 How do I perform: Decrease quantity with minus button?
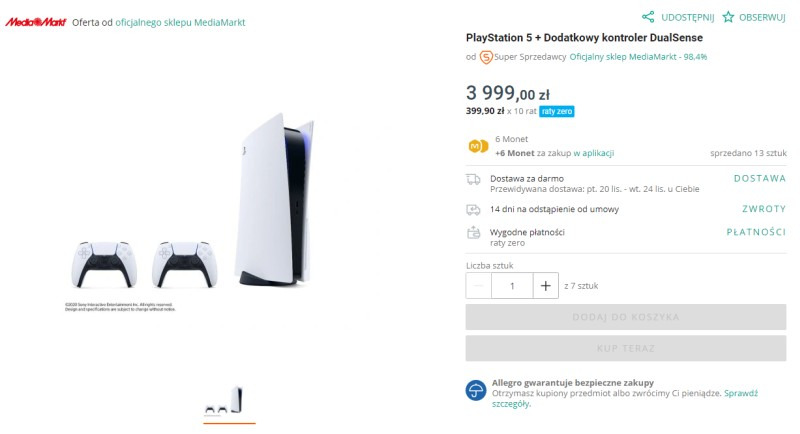pyautogui.click(x=479, y=285)
